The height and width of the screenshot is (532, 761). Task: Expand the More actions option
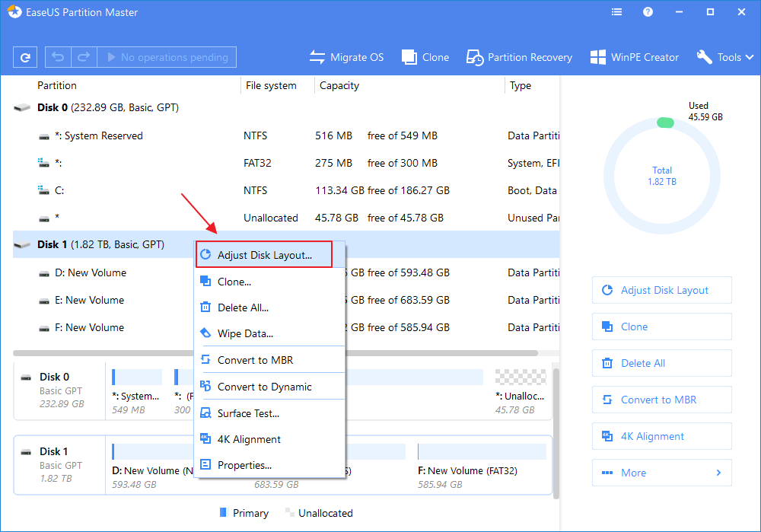coord(661,473)
